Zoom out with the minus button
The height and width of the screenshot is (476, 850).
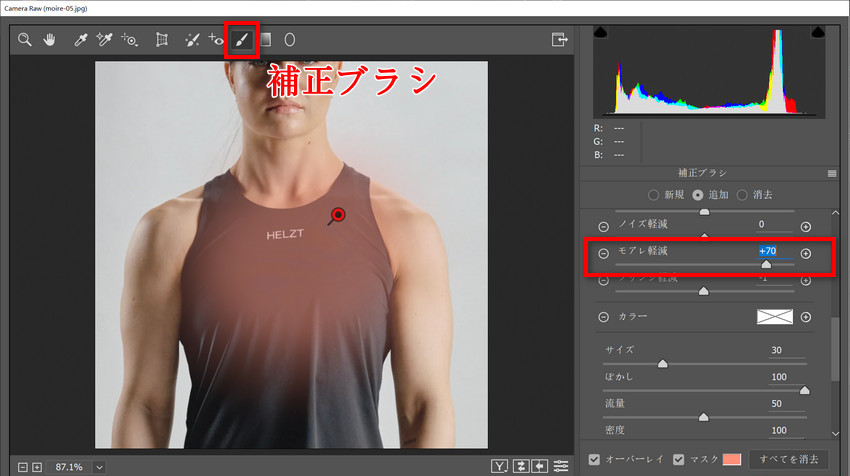(x=23, y=467)
